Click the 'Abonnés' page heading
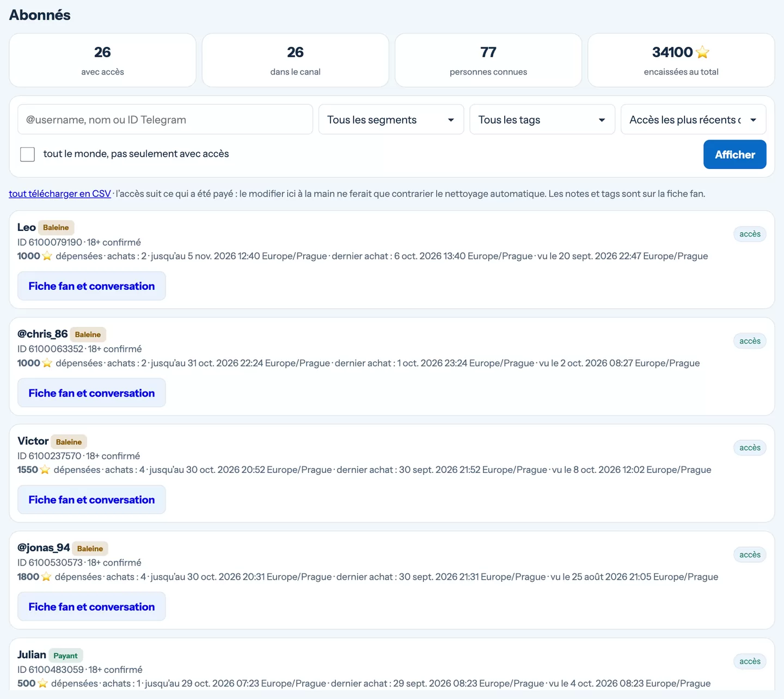The width and height of the screenshot is (784, 699). coord(40,15)
